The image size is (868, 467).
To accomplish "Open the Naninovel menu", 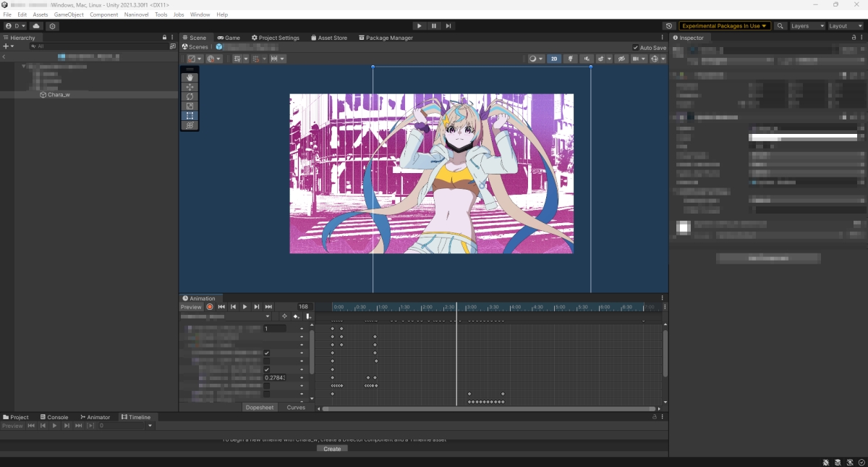I will 136,14.
